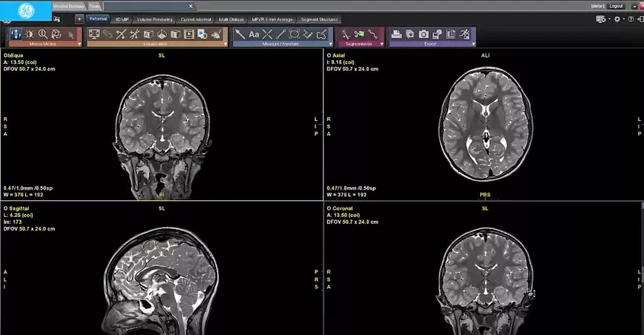Screen dimensions: 644x335
Task: Expand the Measure / Annotate panel arrow
Action: tap(330, 44)
